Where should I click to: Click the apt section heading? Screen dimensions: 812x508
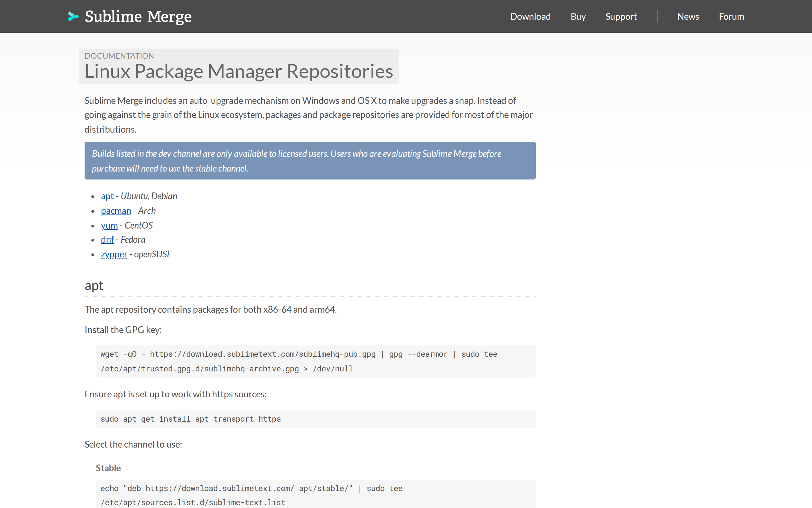click(x=94, y=286)
